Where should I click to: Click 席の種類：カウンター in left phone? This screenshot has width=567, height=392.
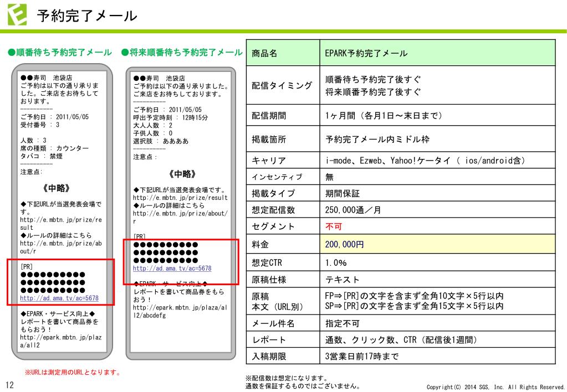click(x=54, y=148)
